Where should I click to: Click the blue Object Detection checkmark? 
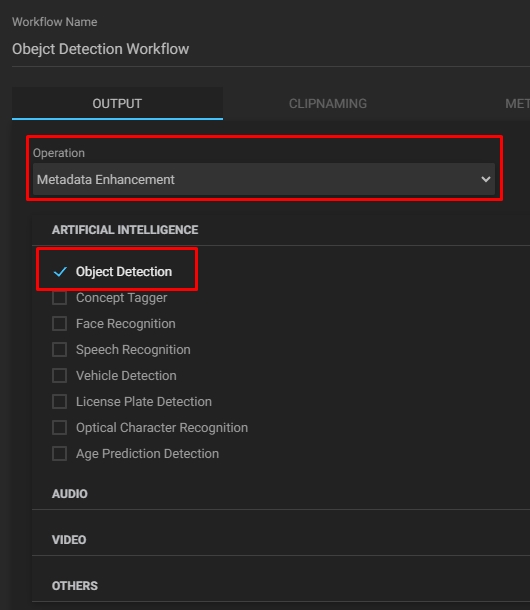60,272
